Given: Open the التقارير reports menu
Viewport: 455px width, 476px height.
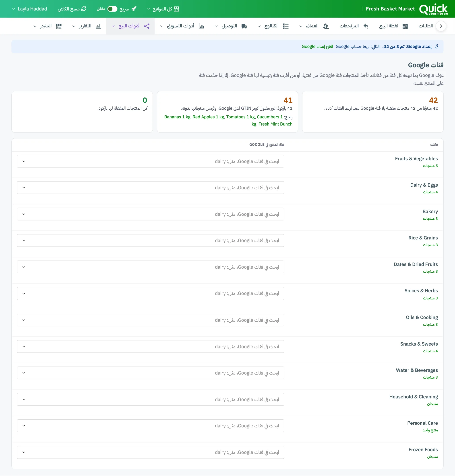Looking at the screenshot, I should (87, 26).
